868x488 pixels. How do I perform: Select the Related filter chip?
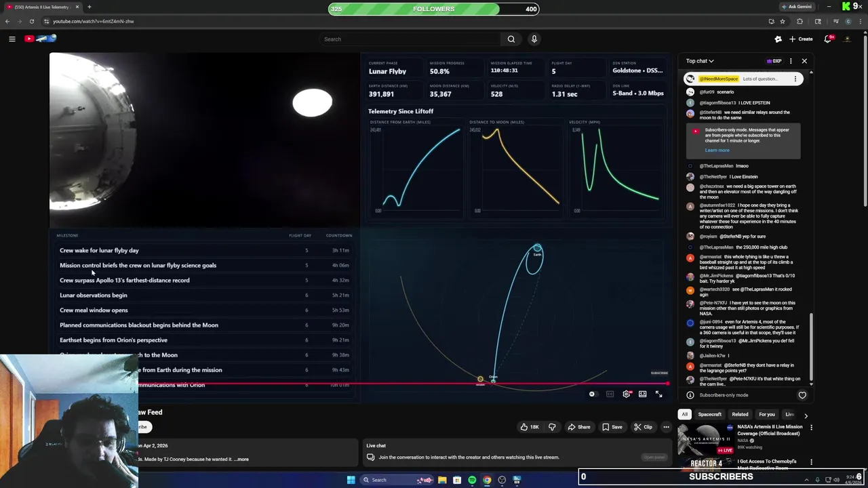[740, 414]
